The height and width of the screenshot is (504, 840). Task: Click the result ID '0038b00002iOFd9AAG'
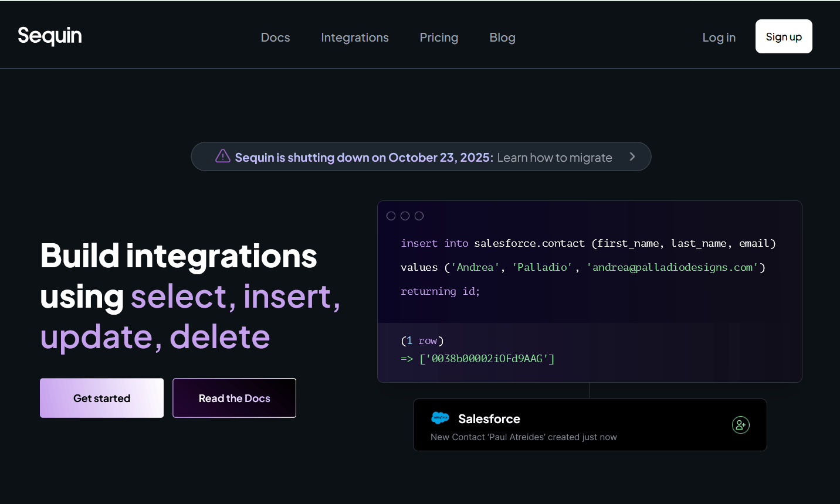tap(487, 359)
